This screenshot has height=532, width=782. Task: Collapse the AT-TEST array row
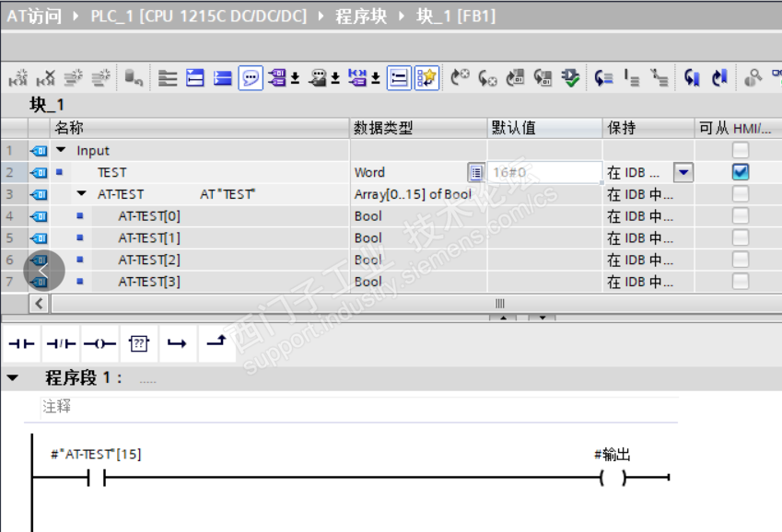pyautogui.click(x=81, y=193)
